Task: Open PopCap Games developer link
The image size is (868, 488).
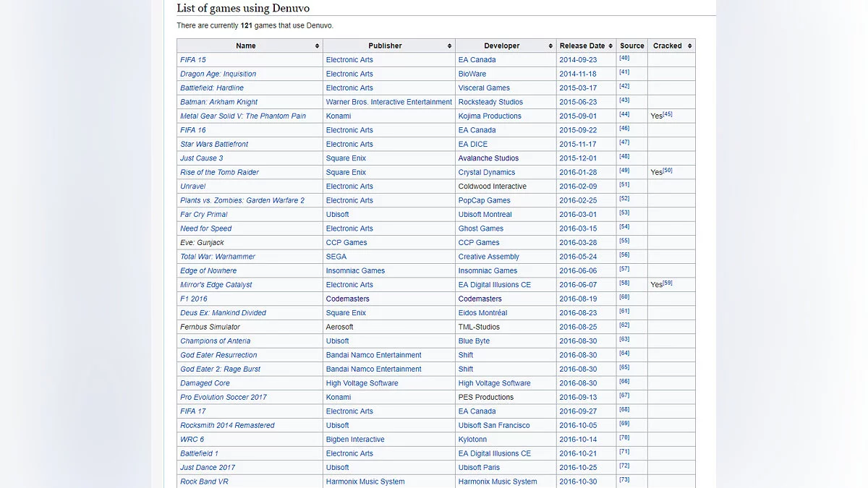Action: pos(485,201)
